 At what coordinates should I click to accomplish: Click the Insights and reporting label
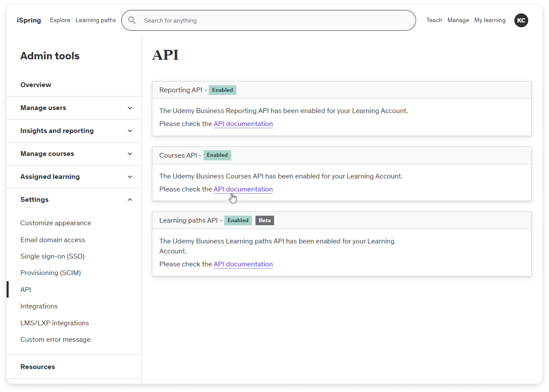pyautogui.click(x=57, y=131)
